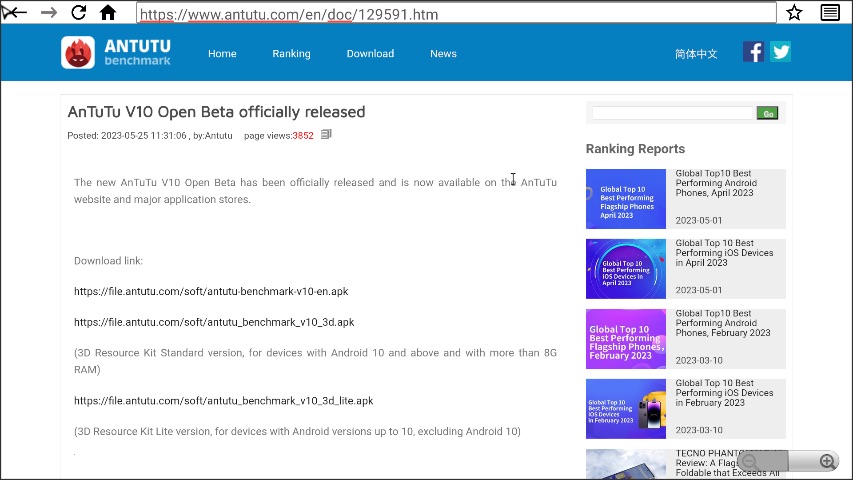Open the antutu_benchmark_v10_3d.apk download link
Viewport: 853px width, 480px height.
click(214, 322)
